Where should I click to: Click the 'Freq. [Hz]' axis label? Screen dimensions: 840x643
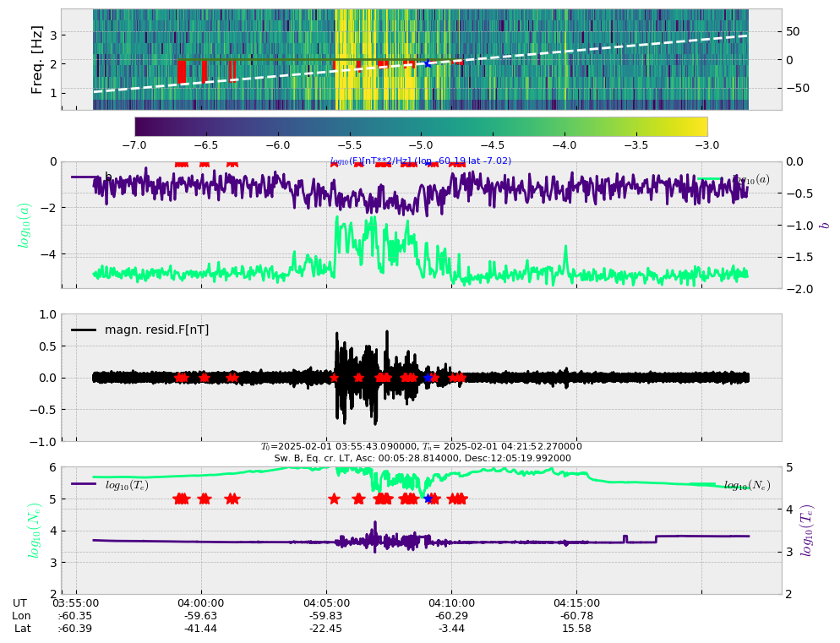(36, 59)
